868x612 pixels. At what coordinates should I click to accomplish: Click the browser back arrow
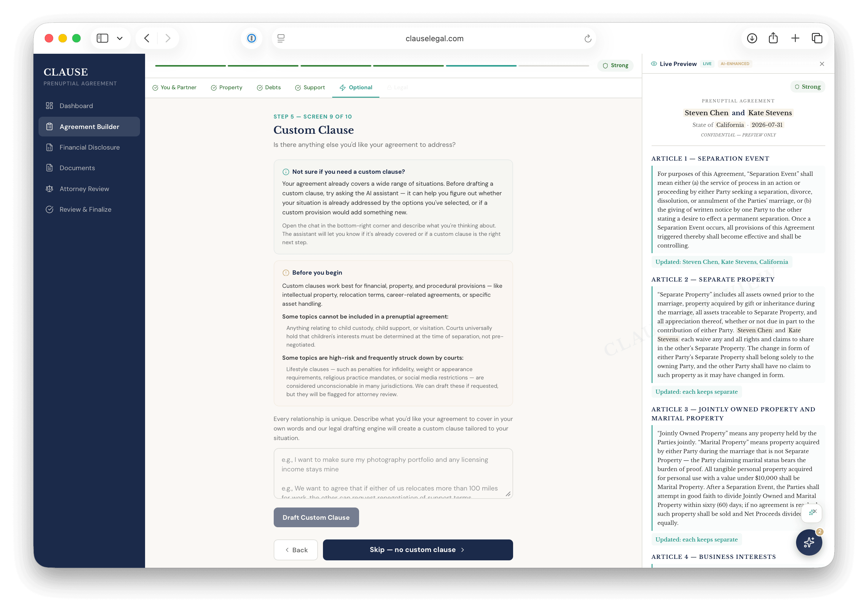147,38
